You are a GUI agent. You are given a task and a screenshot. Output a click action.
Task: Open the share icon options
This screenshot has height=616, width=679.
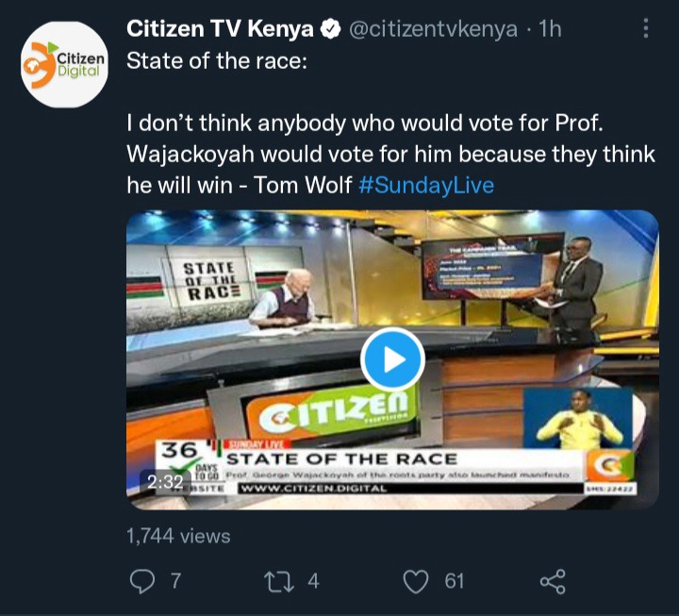click(x=553, y=581)
